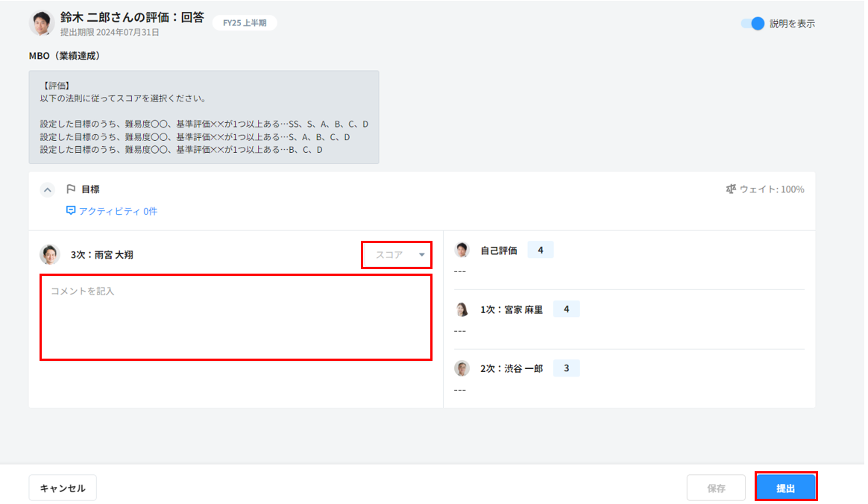Click the scale icon beside ウェイト
The image size is (868, 504).
731,189
